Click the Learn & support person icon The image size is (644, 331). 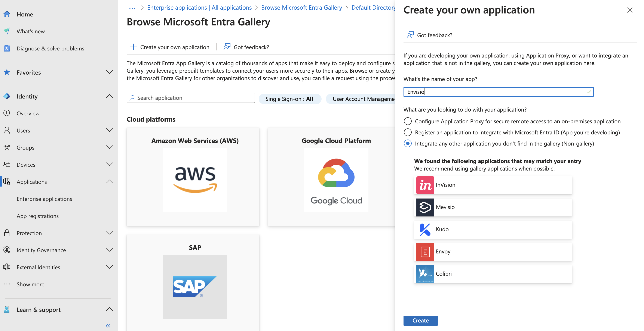(7, 310)
